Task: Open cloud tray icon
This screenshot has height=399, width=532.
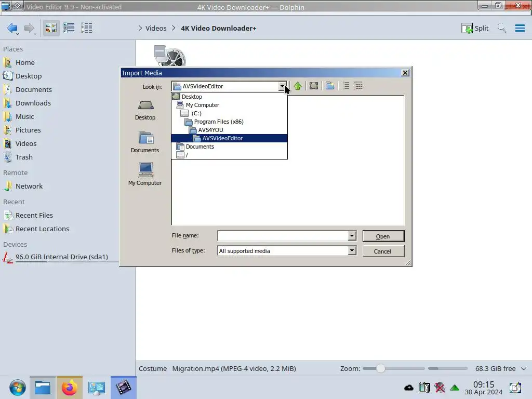Action: click(409, 388)
